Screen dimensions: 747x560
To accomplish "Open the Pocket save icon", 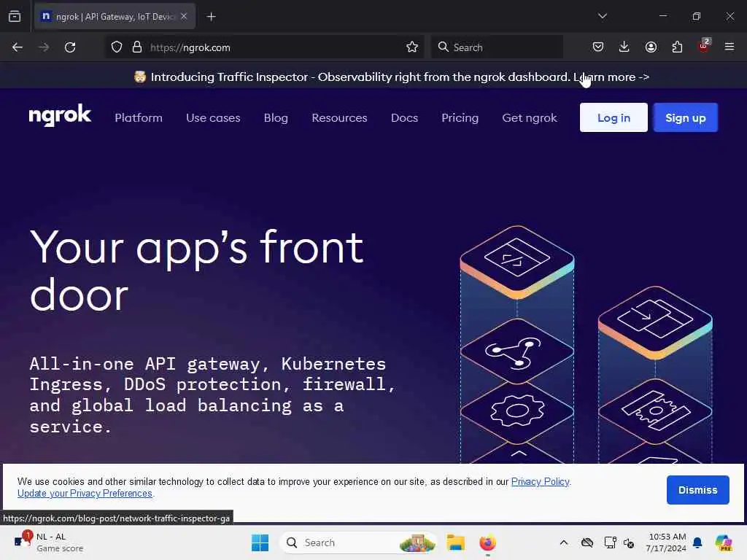I will click(598, 47).
